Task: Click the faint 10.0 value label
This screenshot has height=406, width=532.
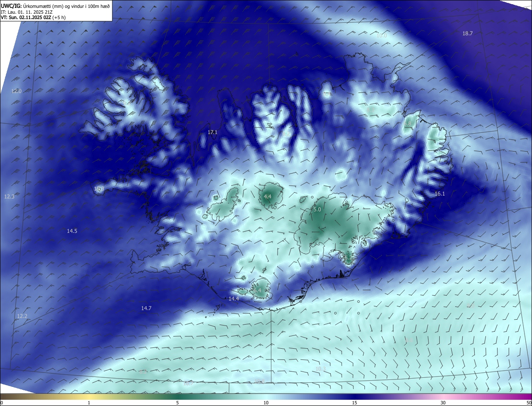Action: coord(382,36)
